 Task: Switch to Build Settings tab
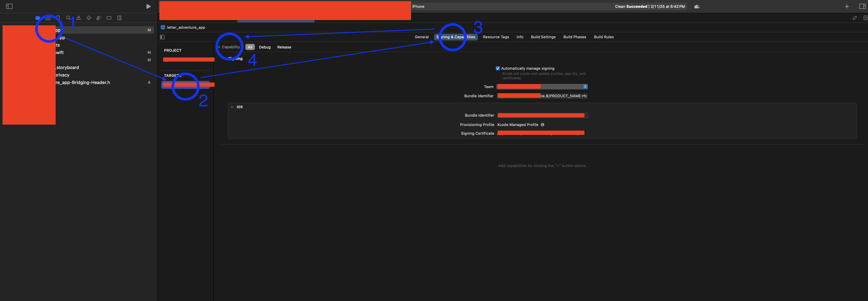coord(543,37)
